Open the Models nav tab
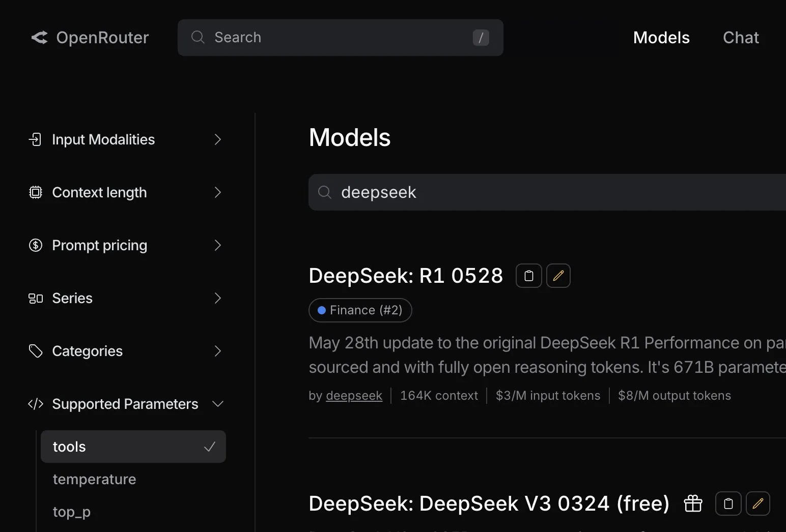Image resolution: width=786 pixels, height=532 pixels. coord(661,38)
